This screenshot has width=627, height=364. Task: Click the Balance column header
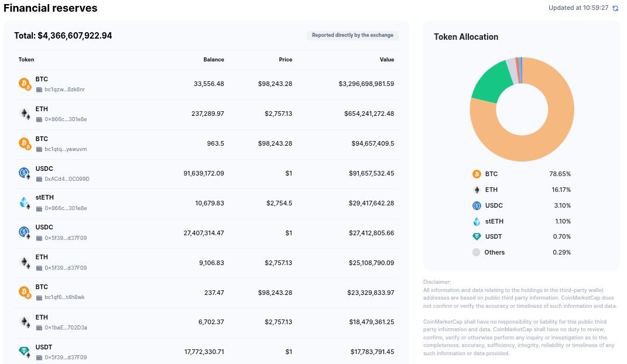(x=214, y=60)
